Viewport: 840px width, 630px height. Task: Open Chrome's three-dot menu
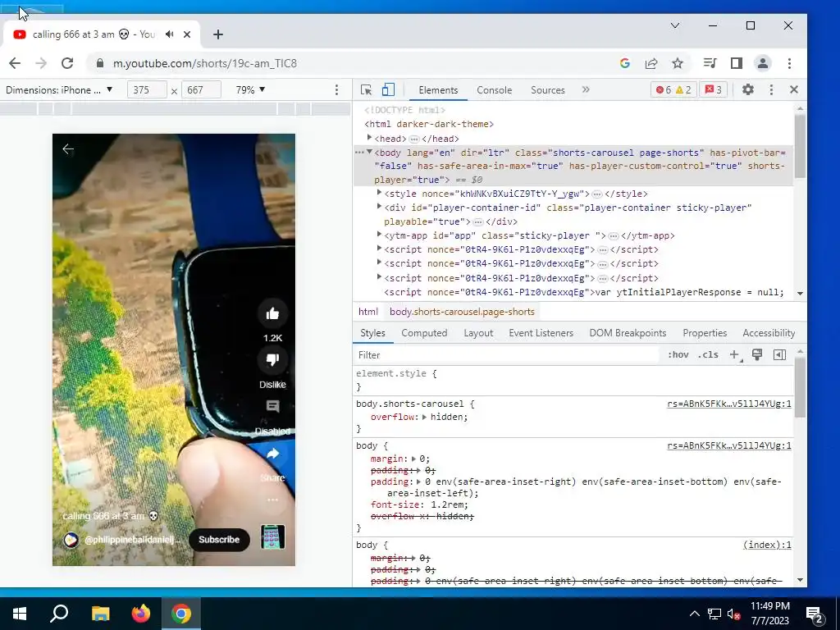[x=789, y=63]
